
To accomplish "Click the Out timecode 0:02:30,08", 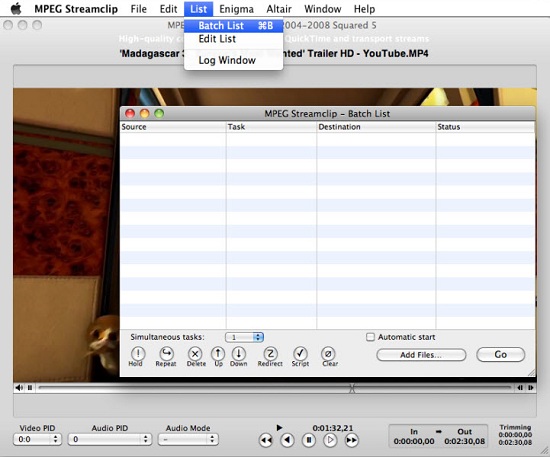I will (464, 441).
